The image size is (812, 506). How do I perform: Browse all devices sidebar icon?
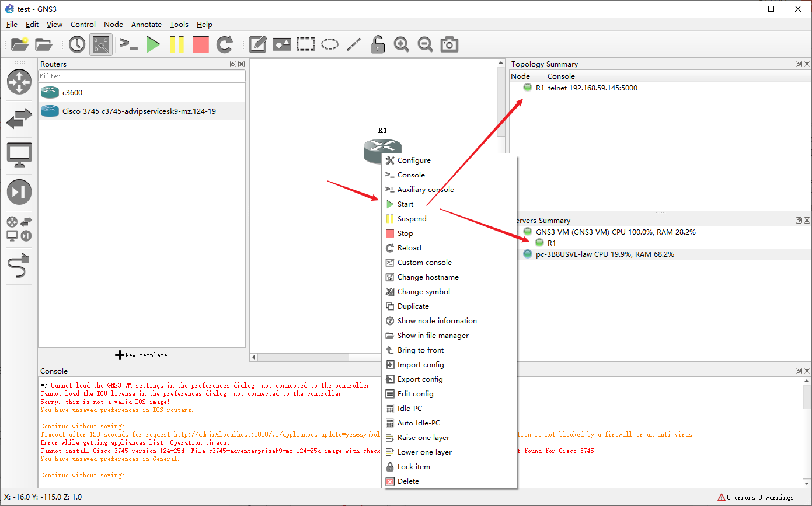pos(19,229)
